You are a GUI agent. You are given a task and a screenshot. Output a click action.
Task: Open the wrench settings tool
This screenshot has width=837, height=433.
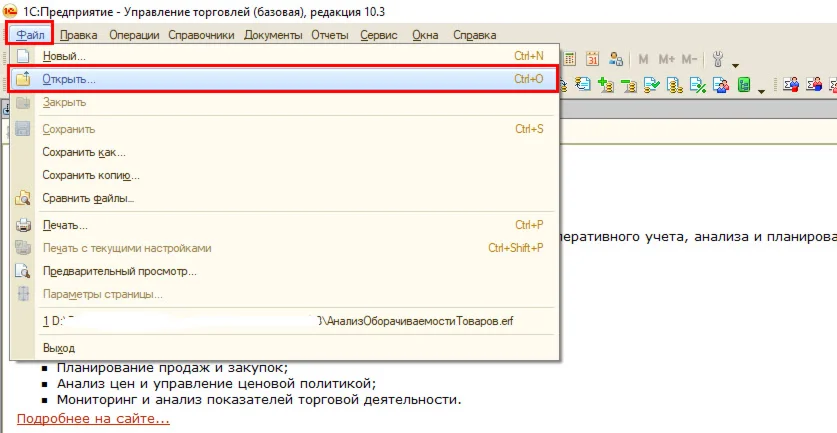(x=718, y=59)
